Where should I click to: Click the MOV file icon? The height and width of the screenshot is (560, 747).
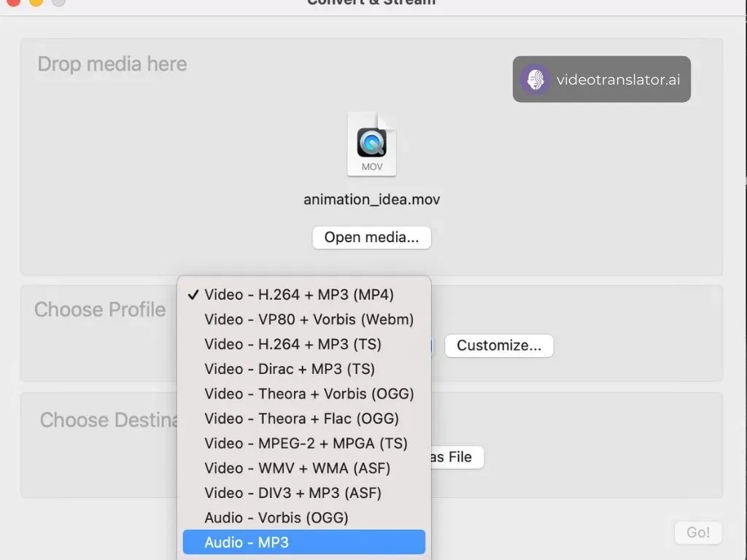click(371, 144)
